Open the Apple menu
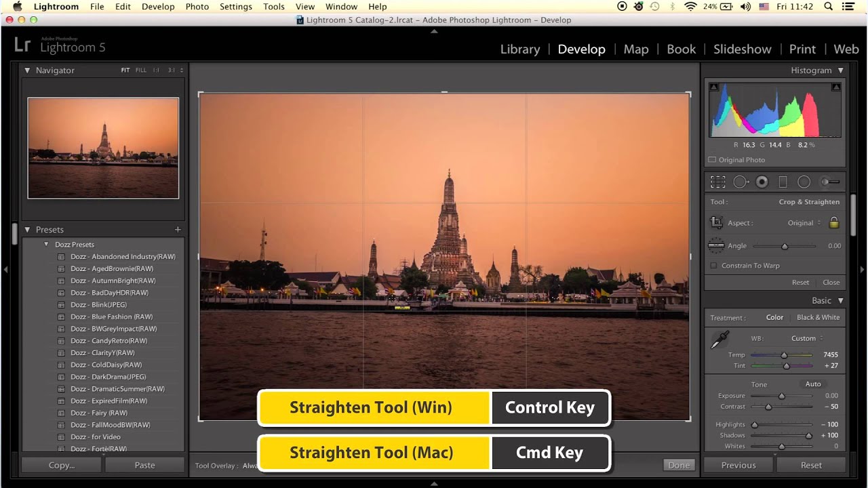This screenshot has width=868, height=488. [16, 7]
